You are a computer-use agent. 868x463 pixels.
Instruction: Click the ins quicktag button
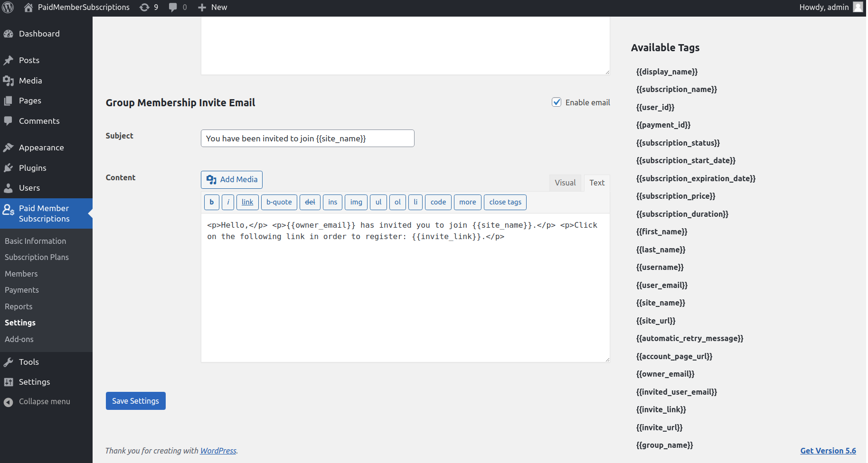click(333, 202)
